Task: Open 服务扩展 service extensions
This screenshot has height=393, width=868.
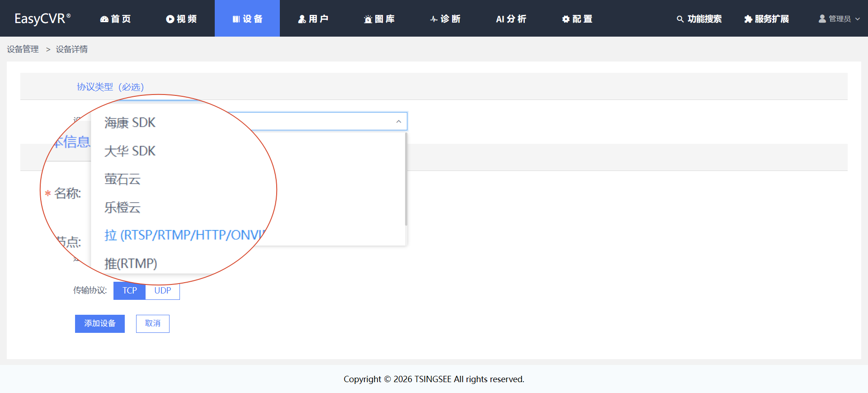Action: point(766,19)
